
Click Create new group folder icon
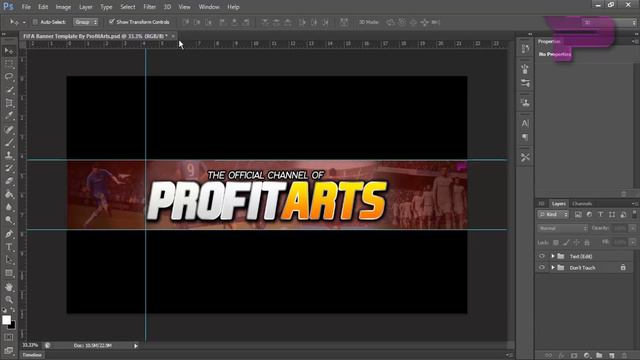[x=599, y=356]
